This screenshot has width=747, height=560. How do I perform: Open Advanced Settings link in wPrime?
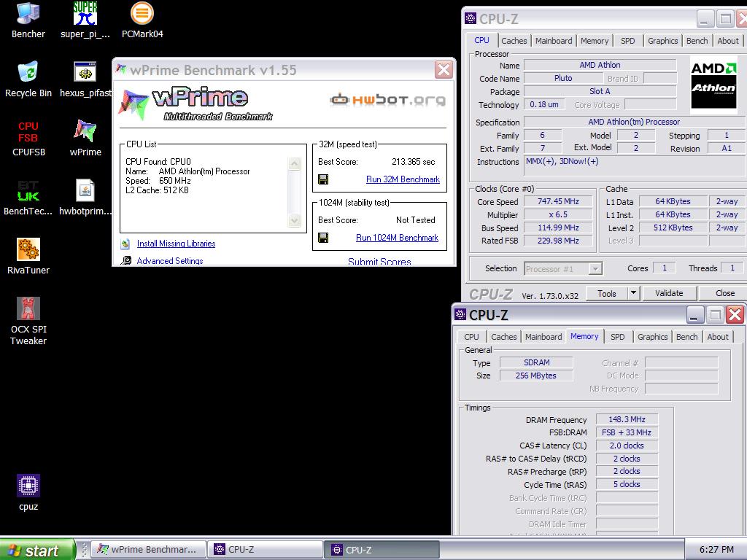(169, 261)
